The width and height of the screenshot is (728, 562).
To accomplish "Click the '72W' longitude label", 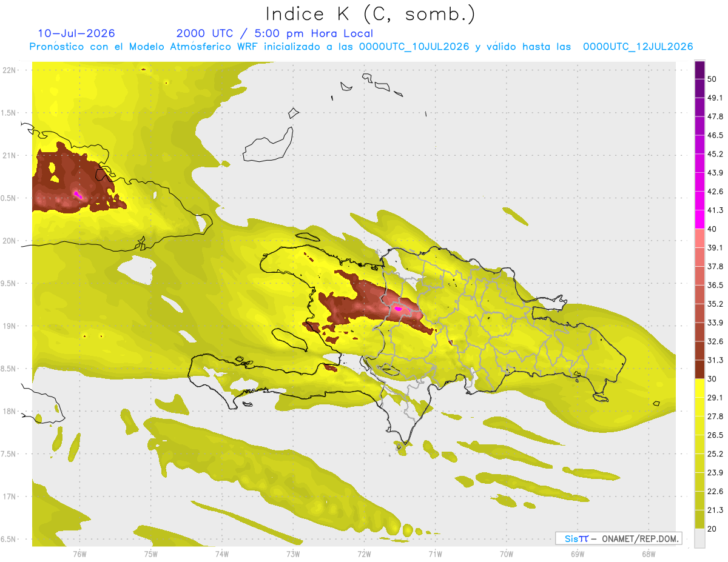I will point(364,554).
